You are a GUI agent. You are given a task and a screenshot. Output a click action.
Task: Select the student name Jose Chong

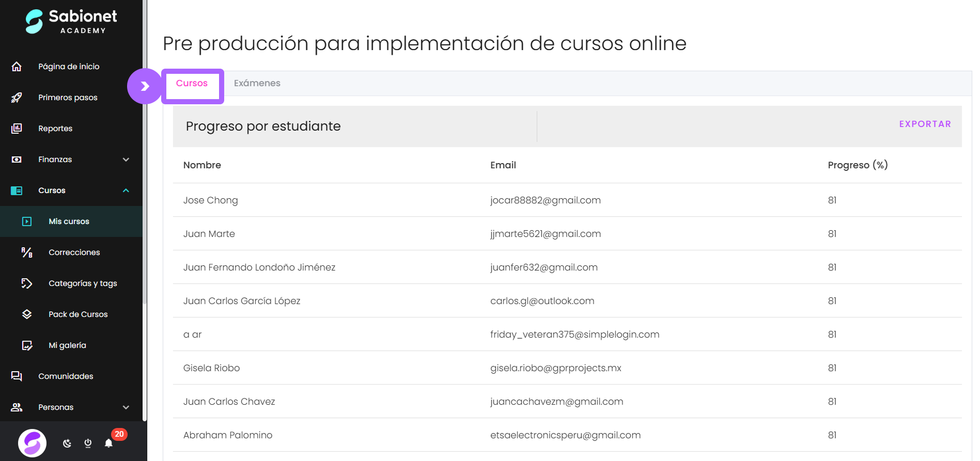pos(211,200)
